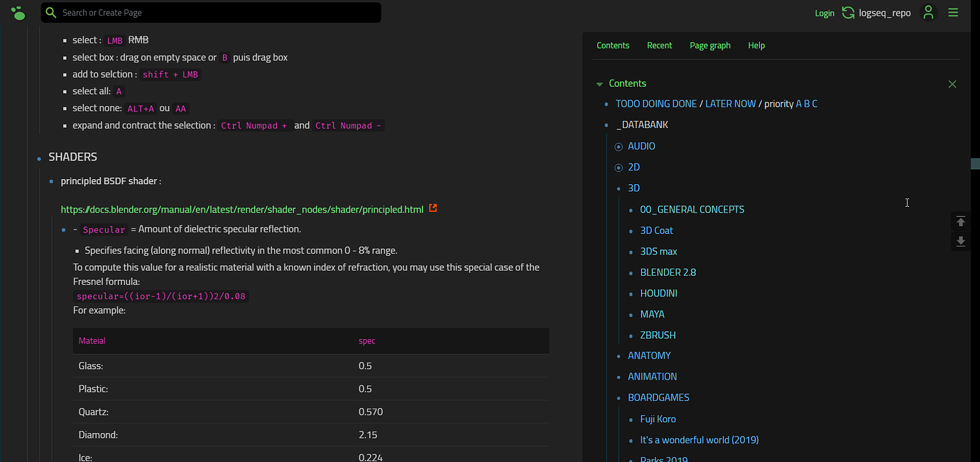Expand the collapsed AUDIO block bullet
Image resolution: width=980 pixels, height=462 pixels.
[618, 146]
